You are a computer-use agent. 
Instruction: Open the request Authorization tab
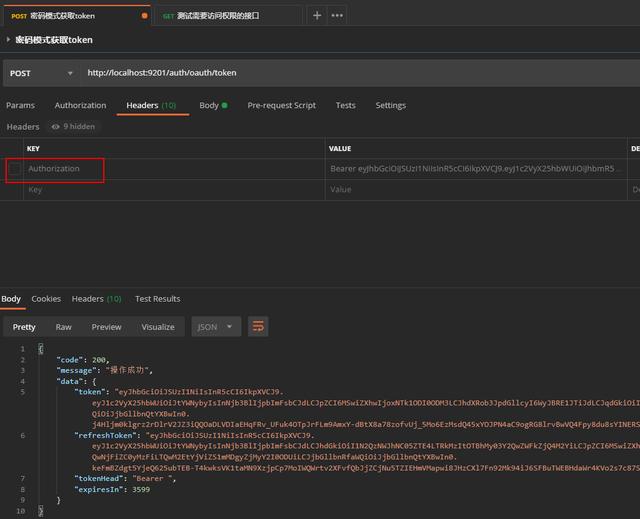point(80,105)
